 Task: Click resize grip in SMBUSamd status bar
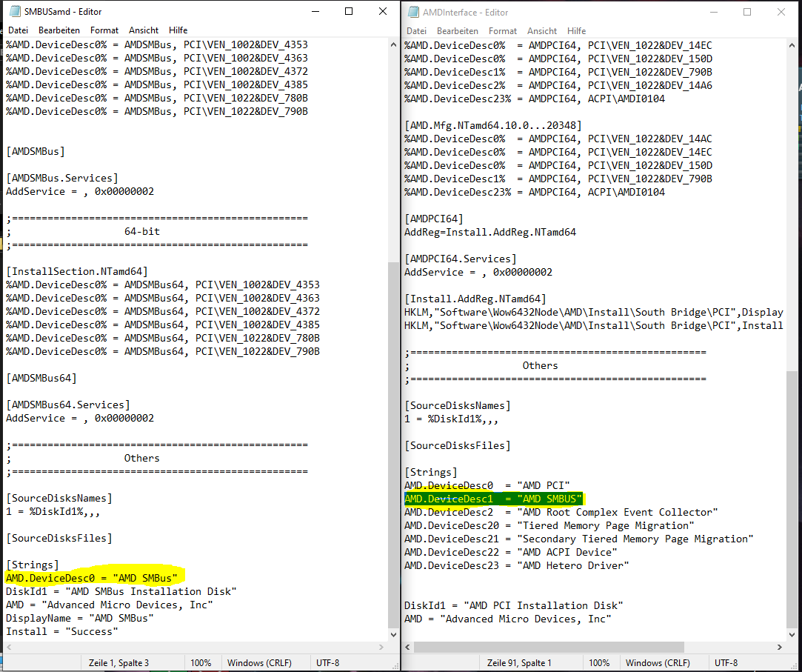395,666
